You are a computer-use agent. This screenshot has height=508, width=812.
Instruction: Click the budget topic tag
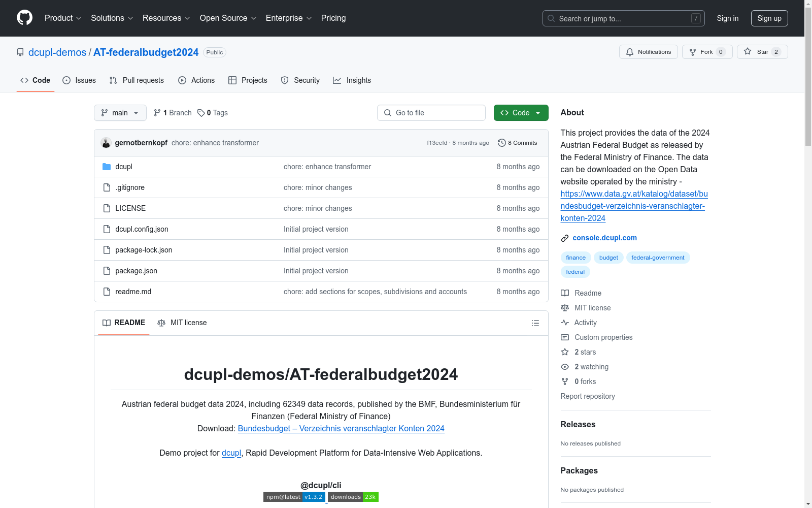click(x=608, y=258)
